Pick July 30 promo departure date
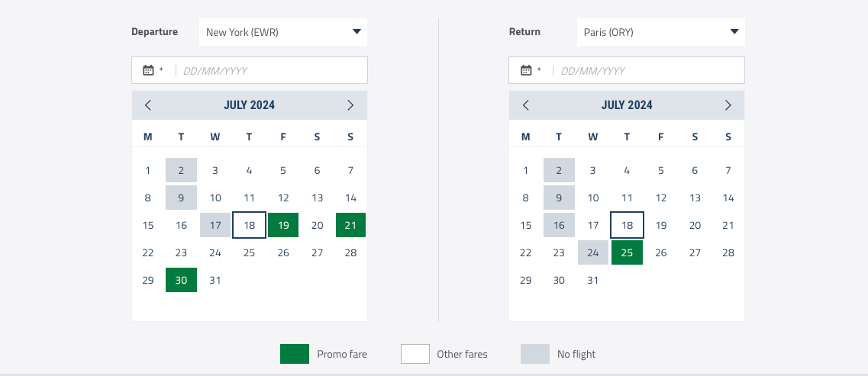868x376 pixels. (x=181, y=280)
